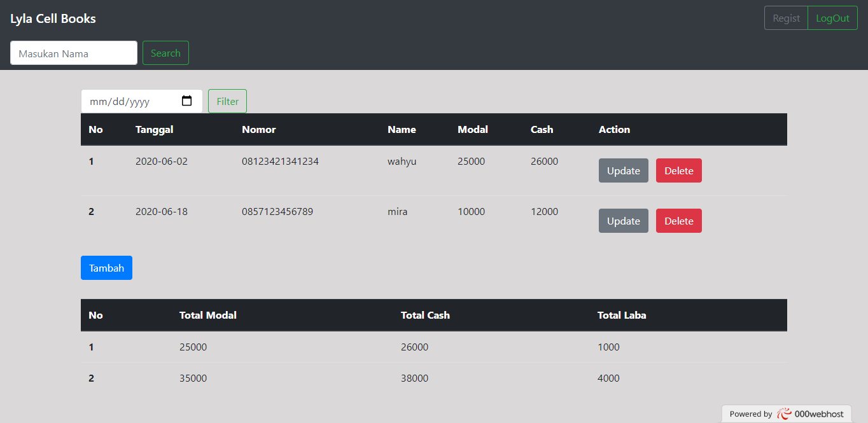The width and height of the screenshot is (868, 423).
Task: Click the Nomor column header
Action: (259, 129)
